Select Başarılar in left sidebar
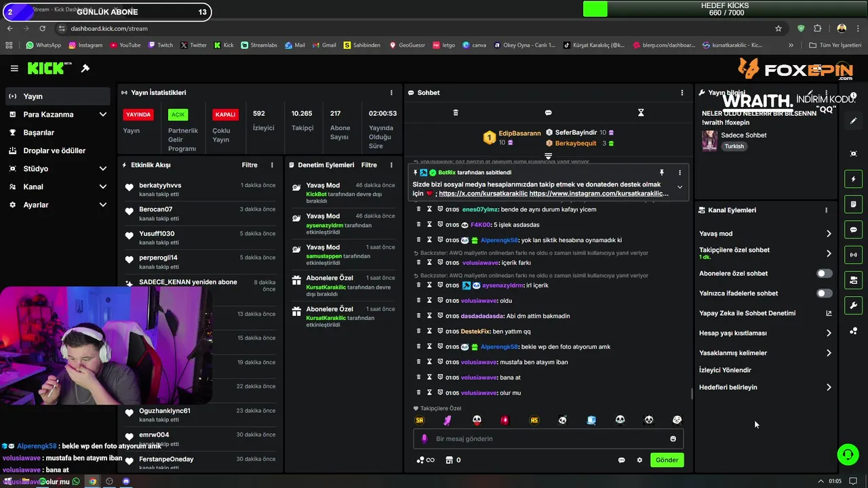Image resolution: width=868 pixels, height=488 pixels. pyautogui.click(x=57, y=133)
